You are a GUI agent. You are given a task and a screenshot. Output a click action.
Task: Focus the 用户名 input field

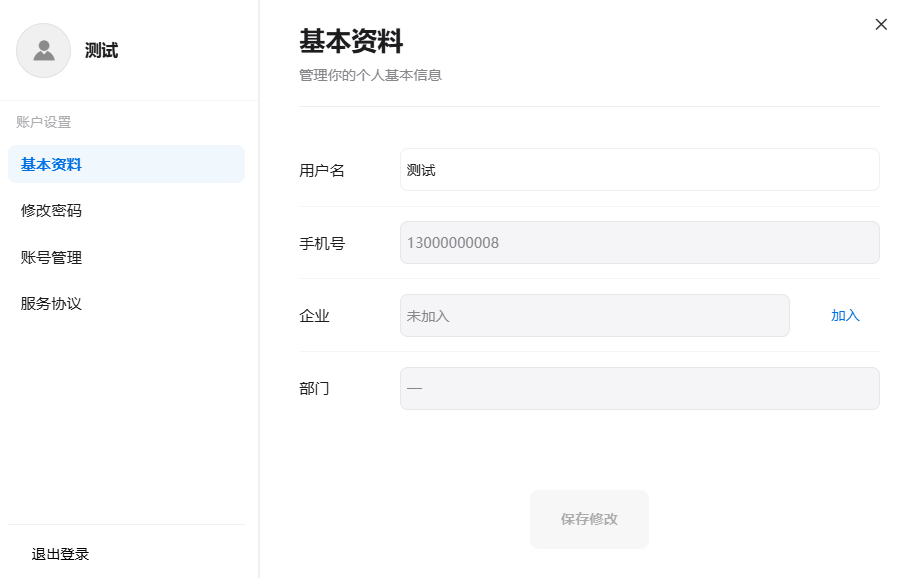(640, 170)
